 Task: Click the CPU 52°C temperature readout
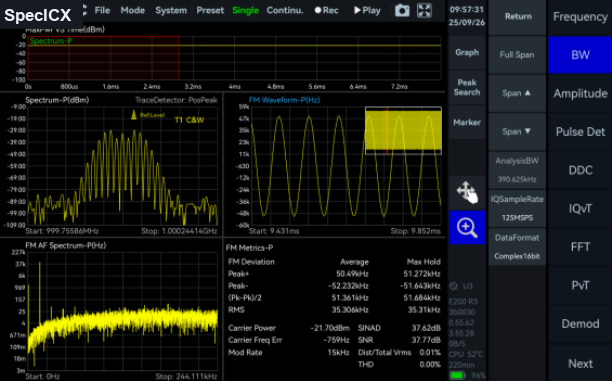pos(466,354)
